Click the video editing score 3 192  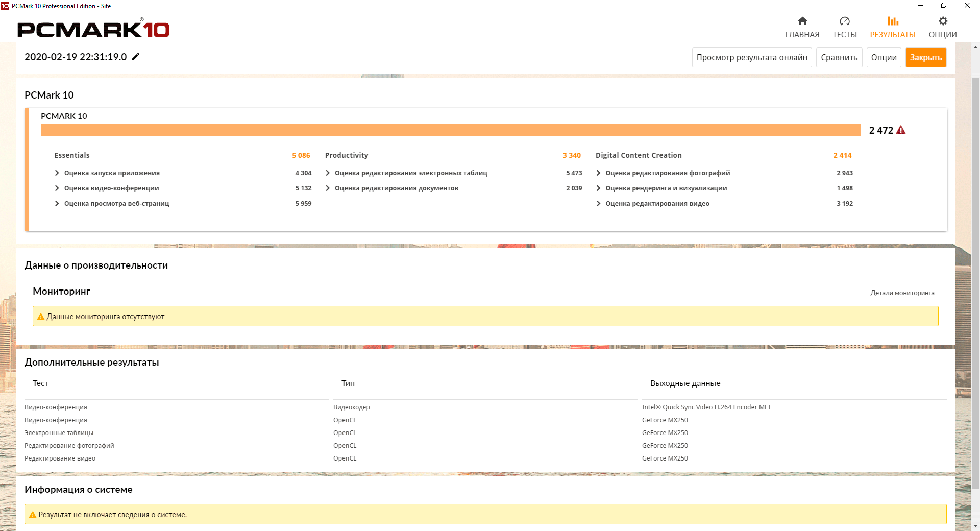[845, 204]
